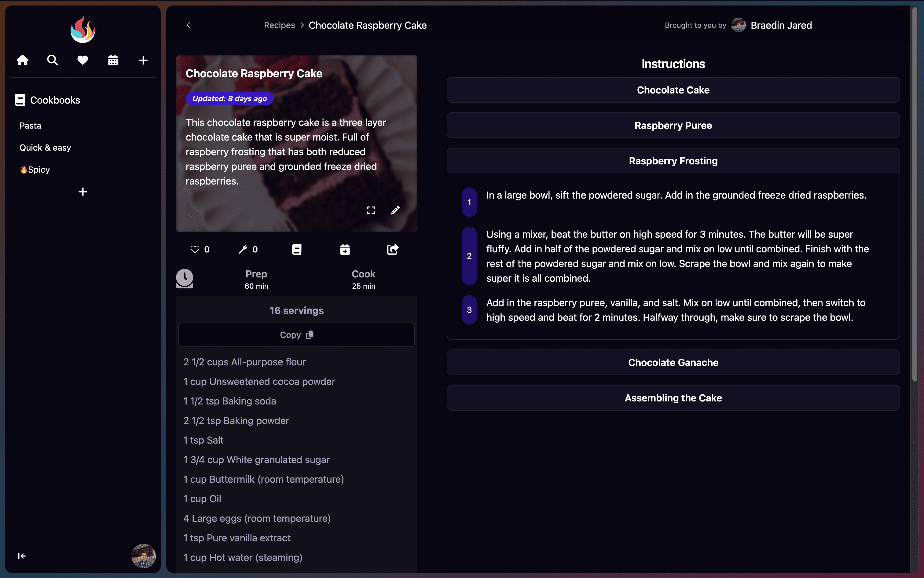Mark step 1 of Raspberry Frosting complete

469,202
